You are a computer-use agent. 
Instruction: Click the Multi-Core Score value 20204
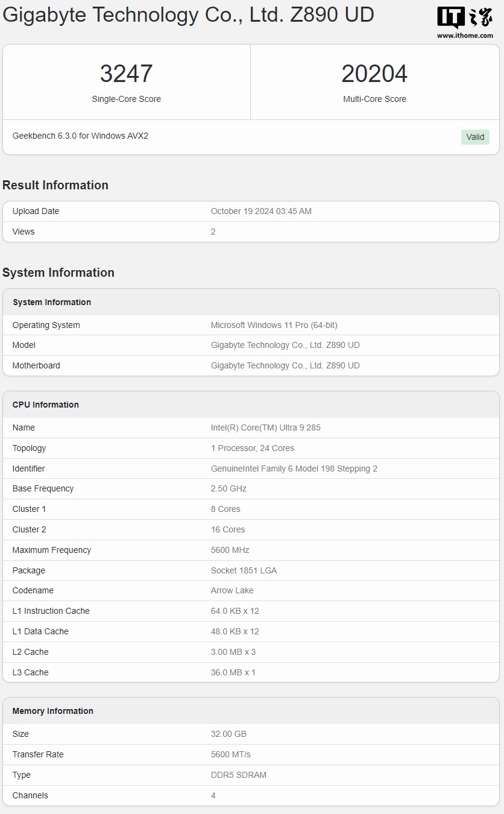click(374, 74)
